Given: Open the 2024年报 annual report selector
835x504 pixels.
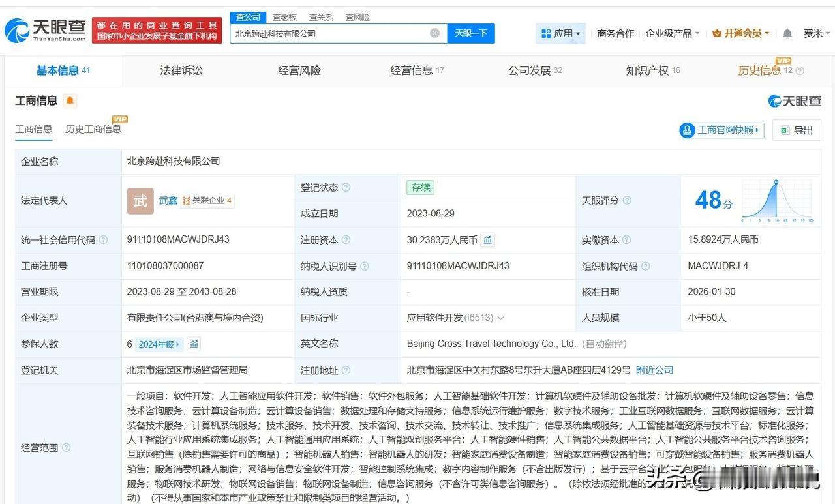Looking at the screenshot, I should (x=159, y=344).
